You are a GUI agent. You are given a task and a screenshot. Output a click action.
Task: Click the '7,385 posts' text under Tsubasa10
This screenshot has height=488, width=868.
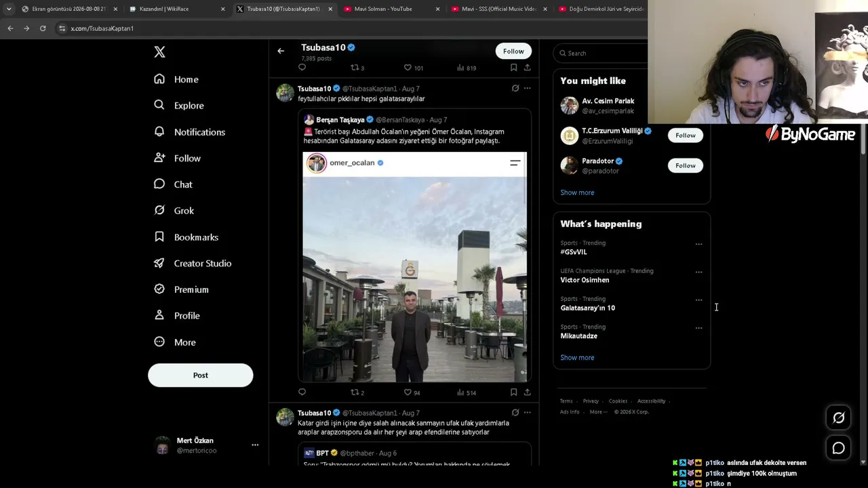pos(317,59)
